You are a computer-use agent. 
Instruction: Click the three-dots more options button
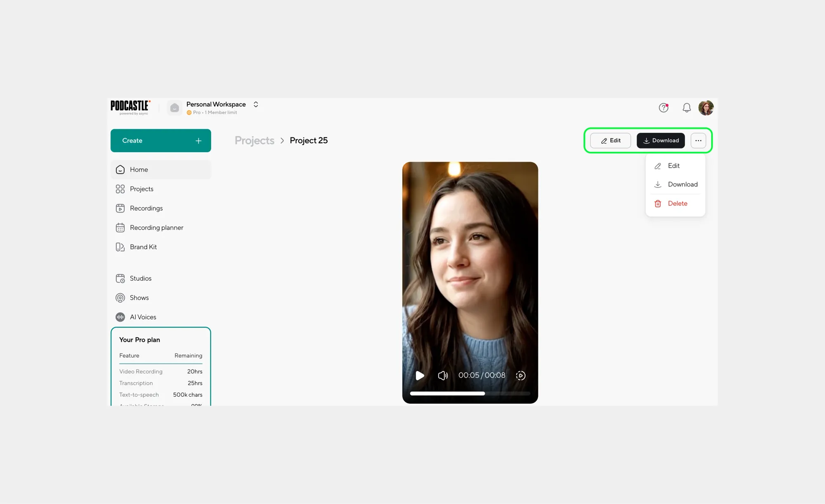coord(698,141)
